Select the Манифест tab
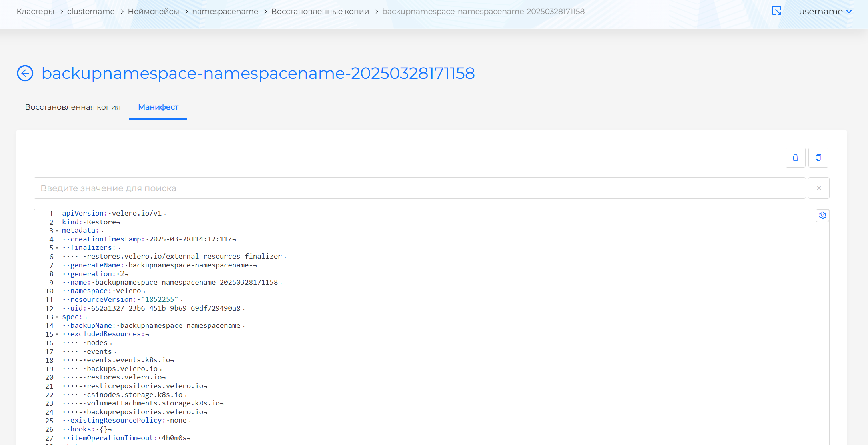 (x=158, y=107)
